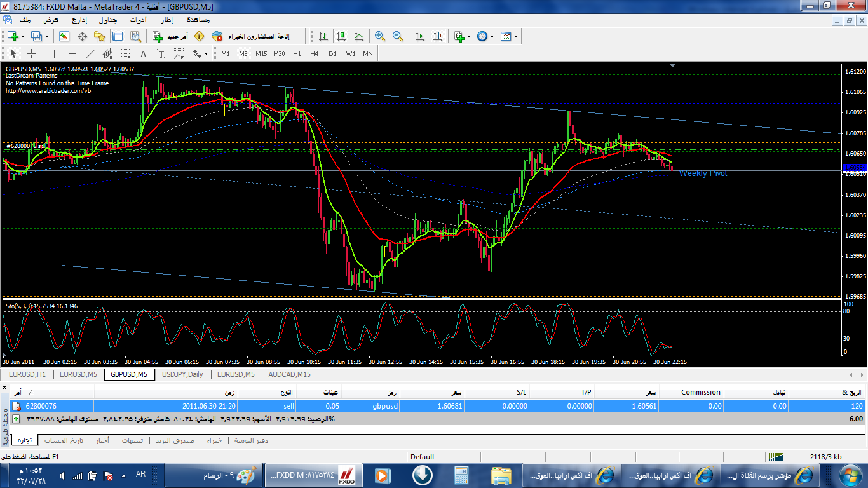The height and width of the screenshot is (488, 868).
Task: Expand the Profiles dropdown arrow
Action: click(46, 36)
